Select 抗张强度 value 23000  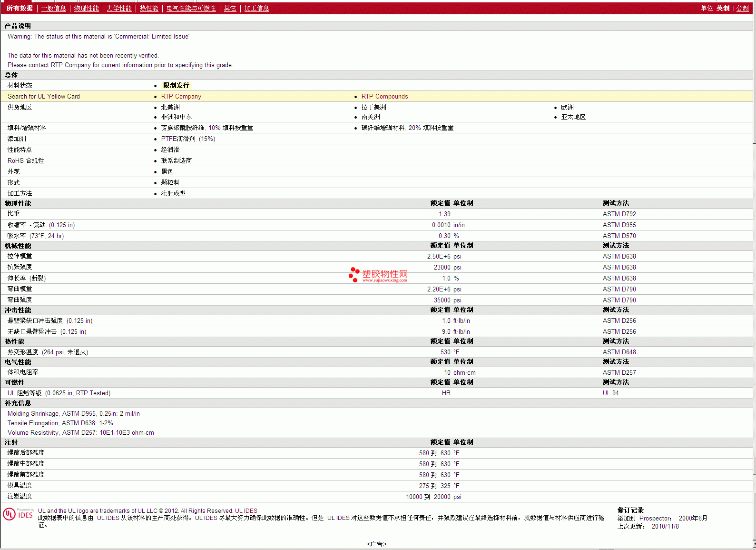[442, 268]
